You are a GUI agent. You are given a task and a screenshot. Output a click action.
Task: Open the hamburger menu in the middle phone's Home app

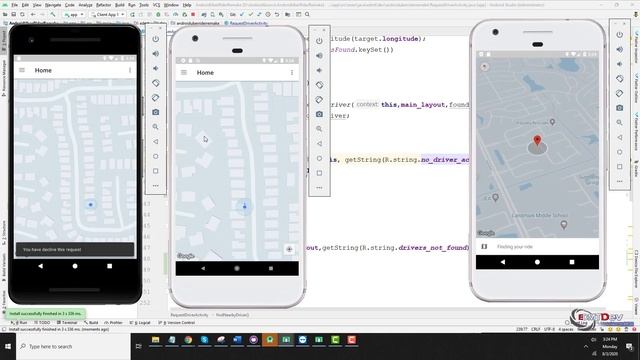click(x=184, y=73)
